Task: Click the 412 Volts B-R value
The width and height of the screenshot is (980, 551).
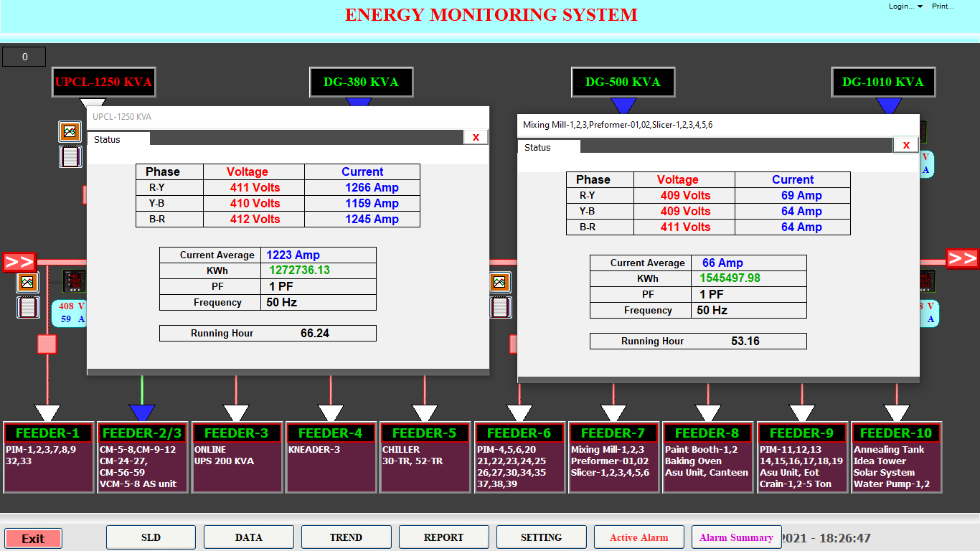Action: 255,219
